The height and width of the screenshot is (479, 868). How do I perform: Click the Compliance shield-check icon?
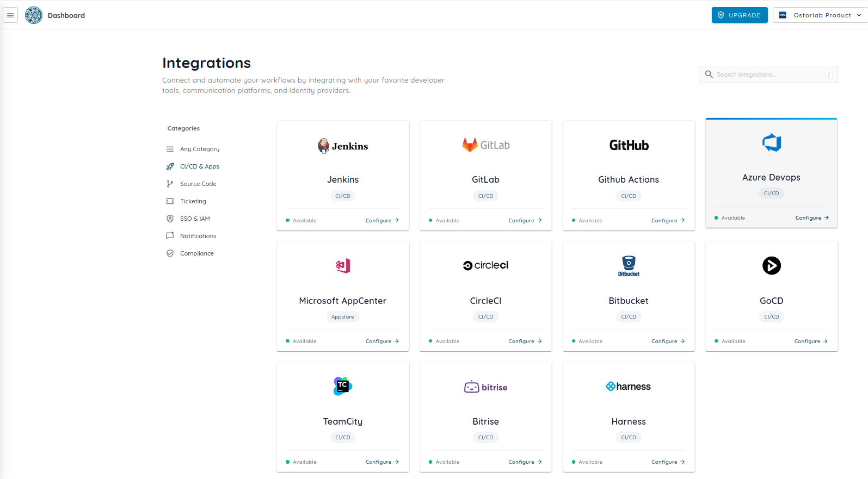170,253
